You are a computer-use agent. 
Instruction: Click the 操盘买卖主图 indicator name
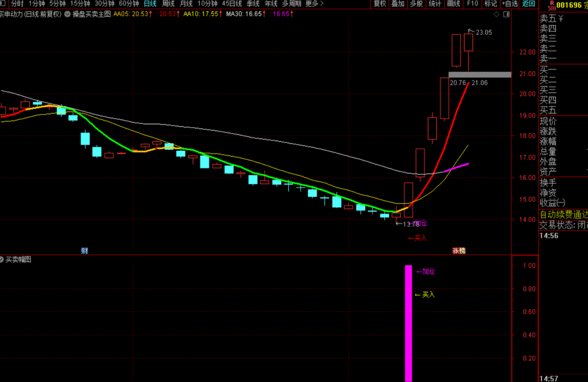(91, 14)
